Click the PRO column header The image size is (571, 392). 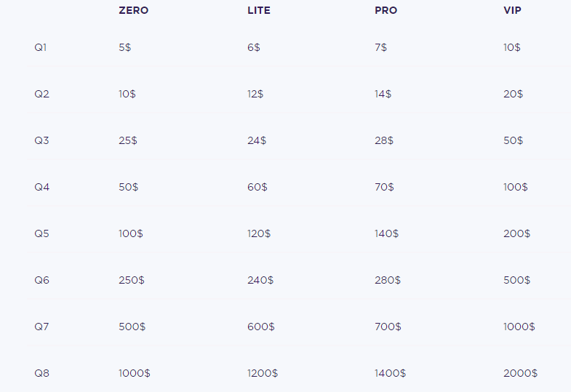[x=386, y=11]
